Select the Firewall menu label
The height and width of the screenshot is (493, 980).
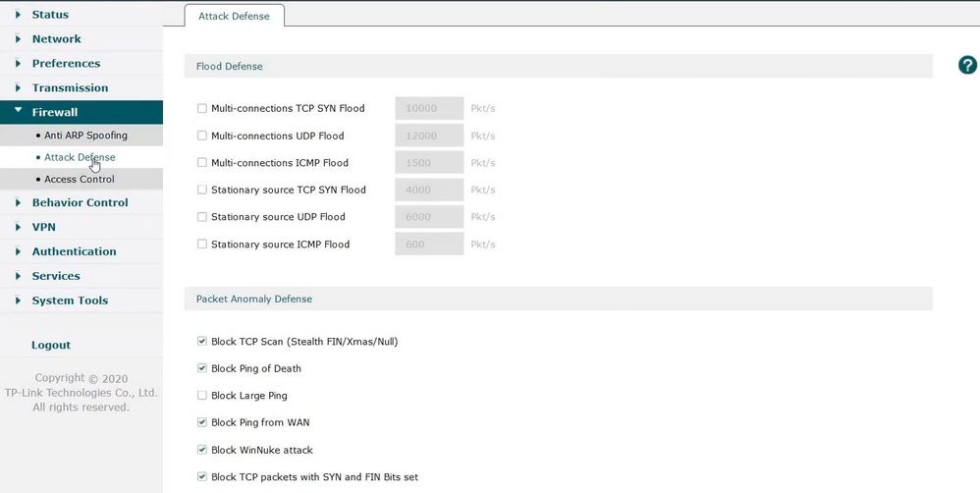(x=55, y=113)
